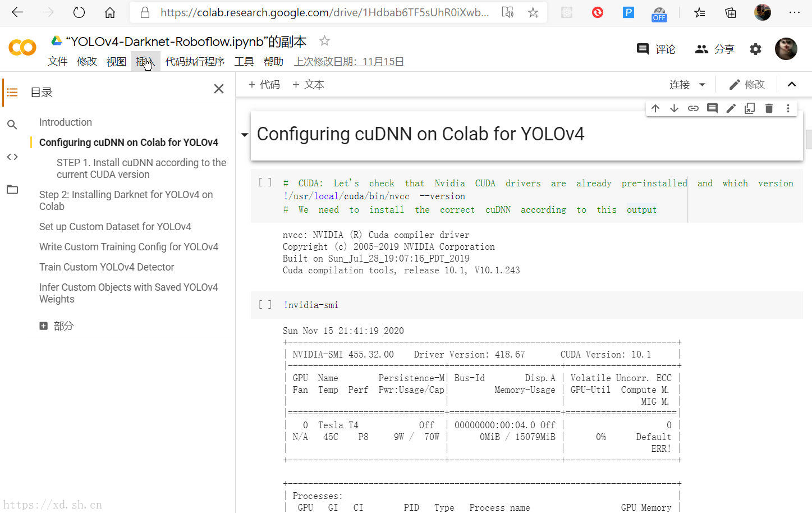The width and height of the screenshot is (812, 513).
Task: Open browser collections
Action: (731, 12)
